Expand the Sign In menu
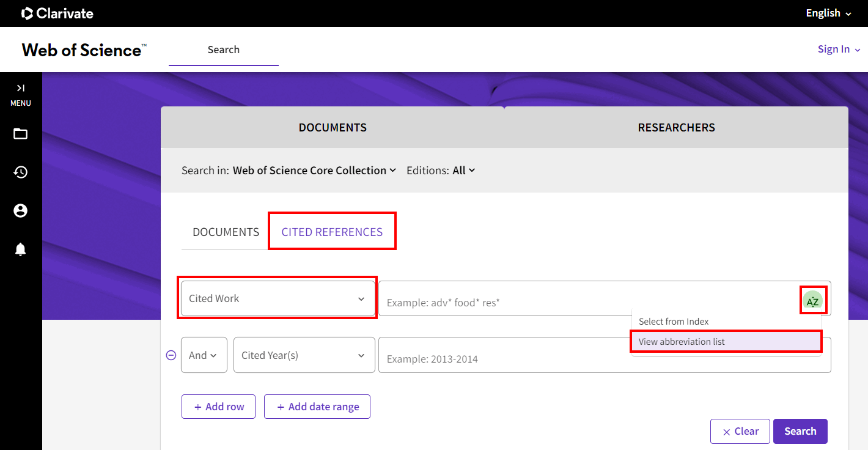 839,49
